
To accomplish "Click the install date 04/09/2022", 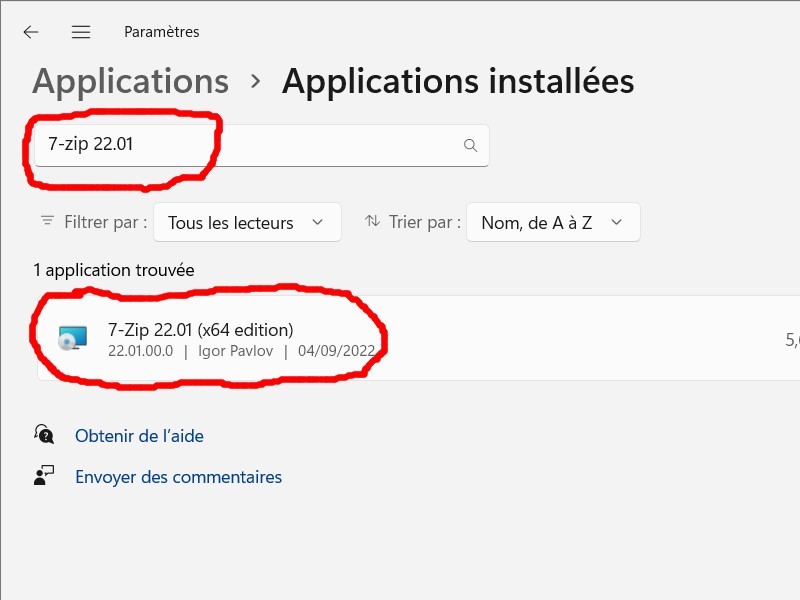I will pos(335,351).
